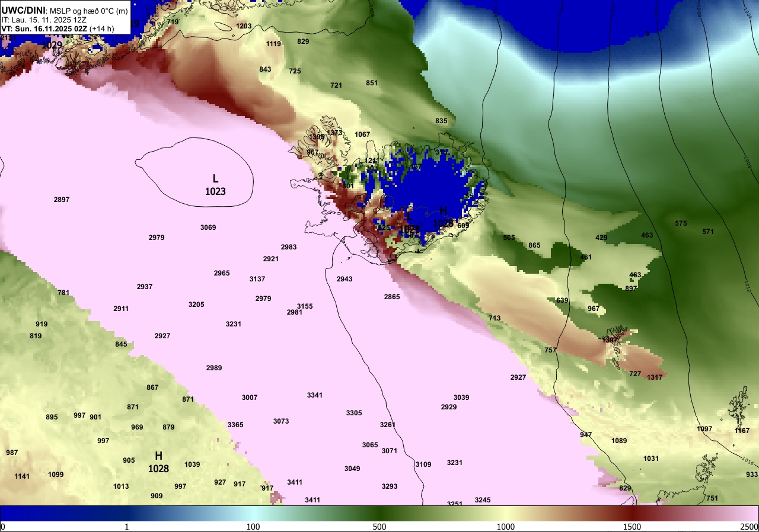Image resolution: width=759 pixels, height=532 pixels.
Task: Click the value 1141 in the lower left
Action: point(22,476)
